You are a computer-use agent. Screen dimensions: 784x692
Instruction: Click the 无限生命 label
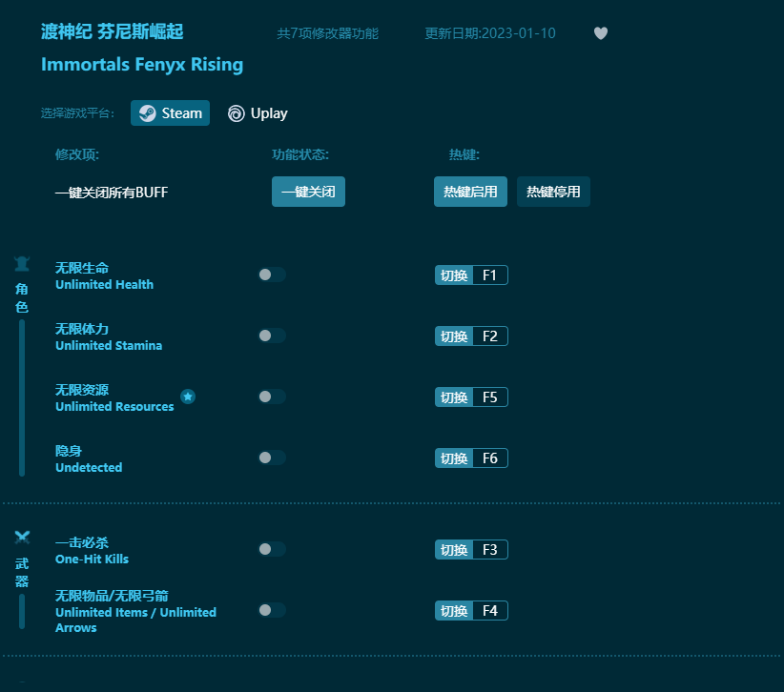(82, 268)
